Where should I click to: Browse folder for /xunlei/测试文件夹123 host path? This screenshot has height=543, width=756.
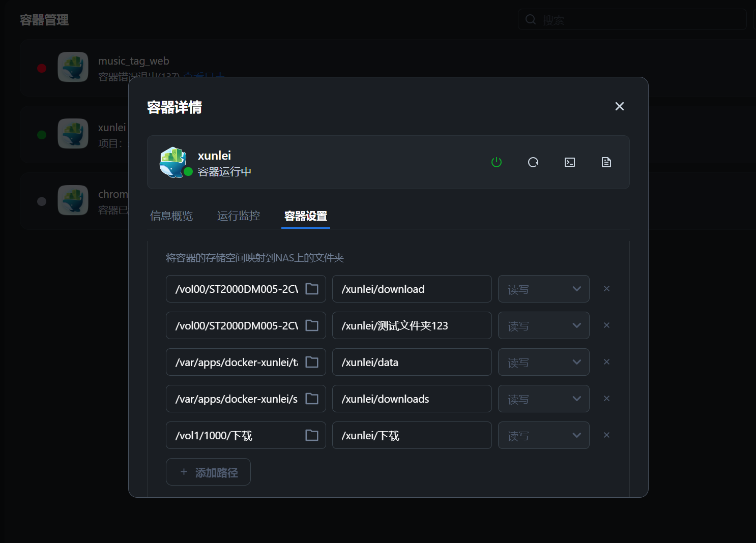point(312,325)
